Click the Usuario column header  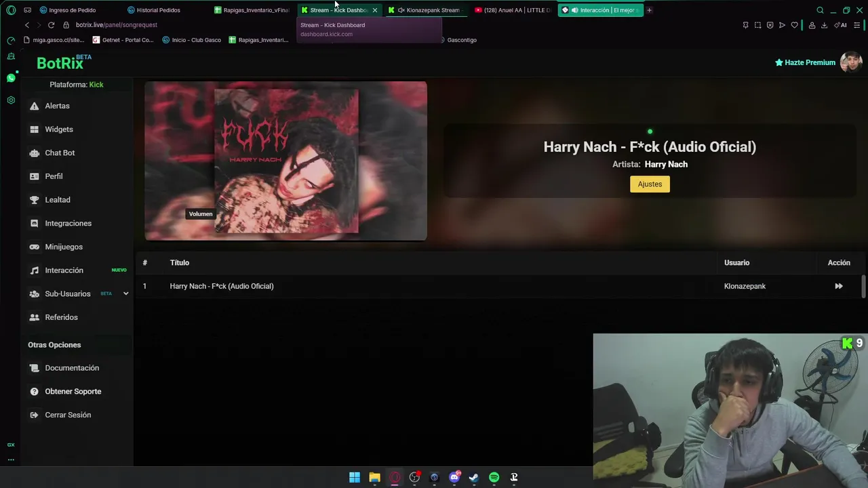(x=736, y=262)
